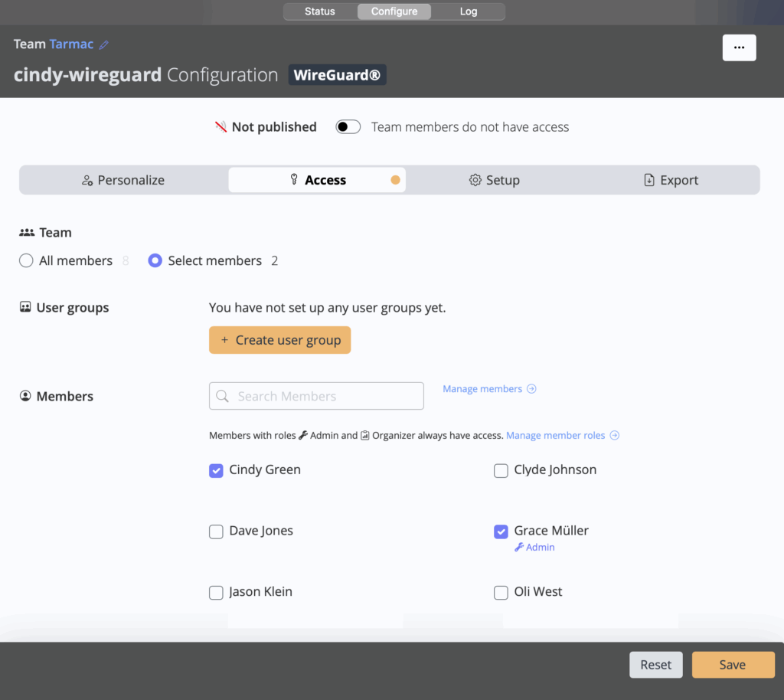Switch to the Status view at top
Viewport: 784px width, 700px height.
[x=319, y=11]
